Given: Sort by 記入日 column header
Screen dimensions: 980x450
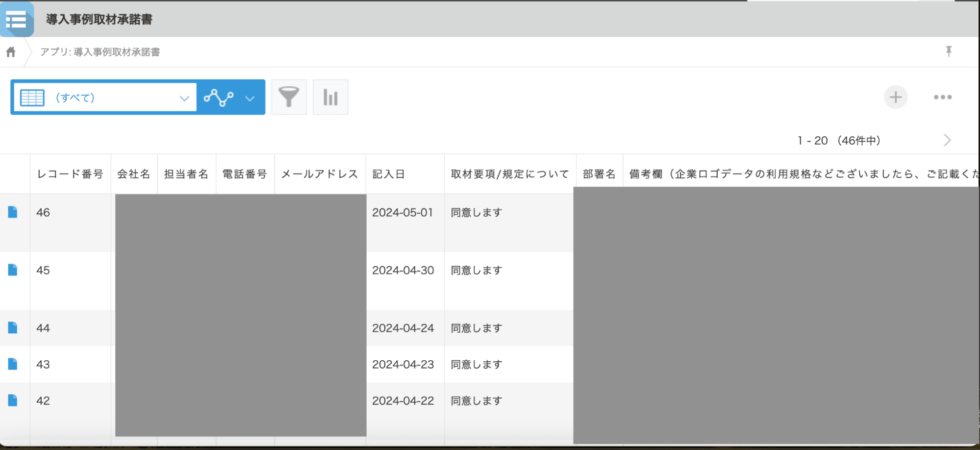Looking at the screenshot, I should 389,174.
